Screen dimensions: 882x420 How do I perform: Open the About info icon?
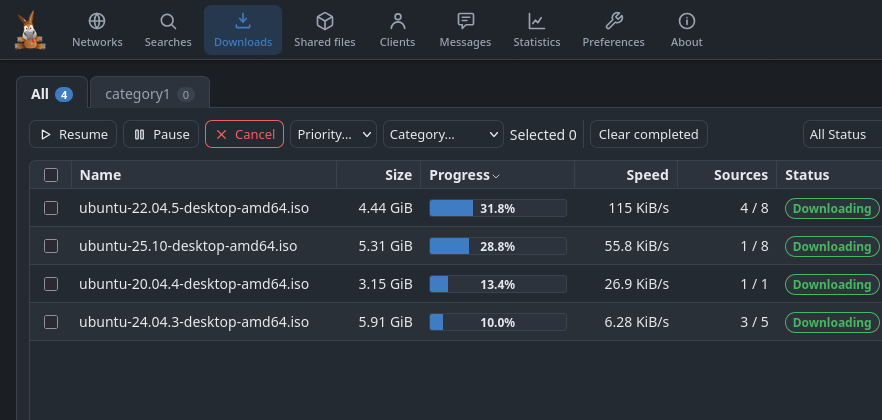tap(686, 21)
